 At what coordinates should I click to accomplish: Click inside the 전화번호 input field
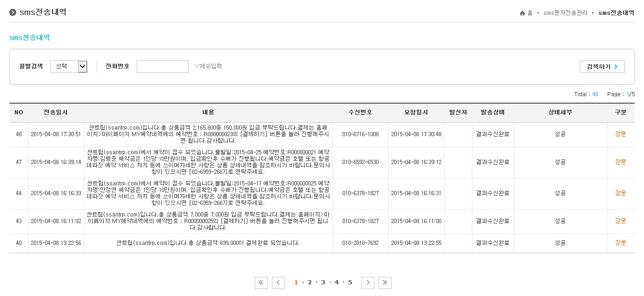tap(162, 66)
